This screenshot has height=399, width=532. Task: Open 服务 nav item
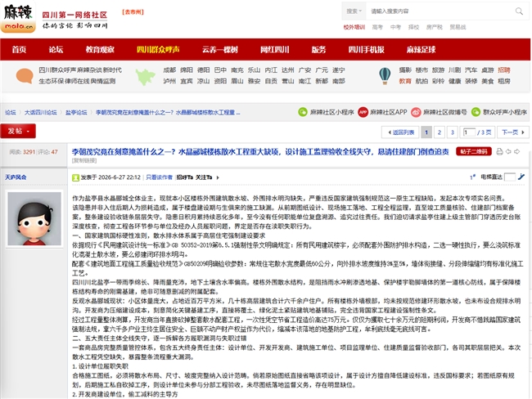[319, 50]
